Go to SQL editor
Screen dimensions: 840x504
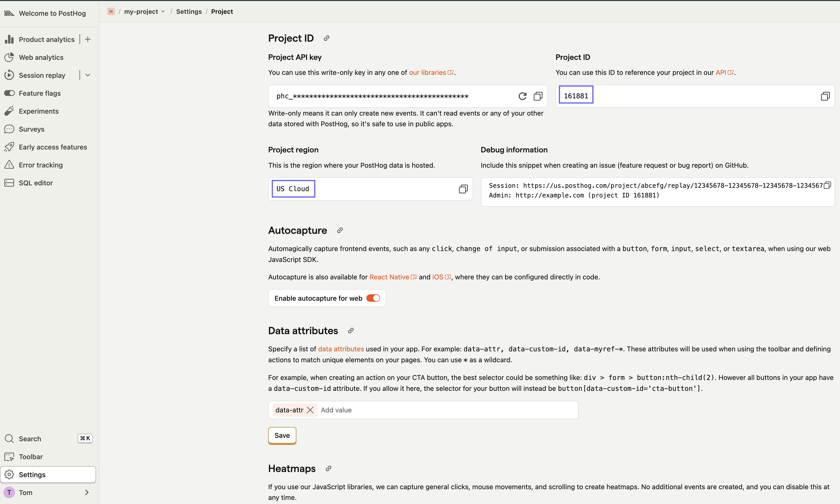pos(36,183)
